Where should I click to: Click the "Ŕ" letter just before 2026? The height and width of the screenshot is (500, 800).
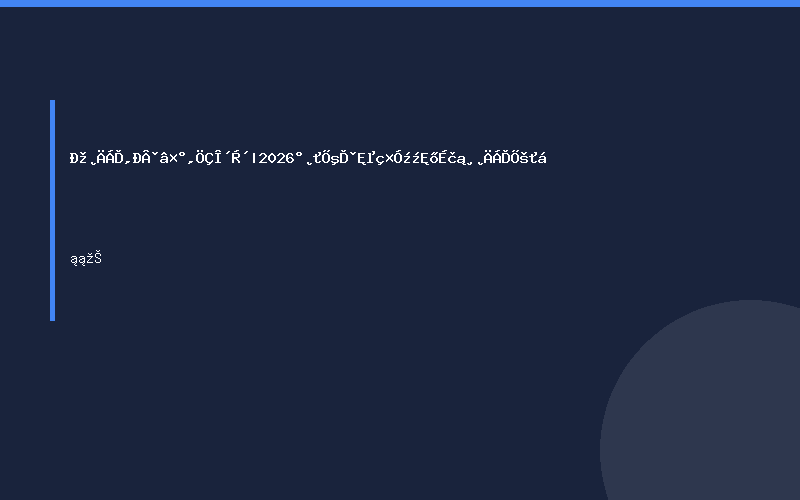(x=235, y=158)
